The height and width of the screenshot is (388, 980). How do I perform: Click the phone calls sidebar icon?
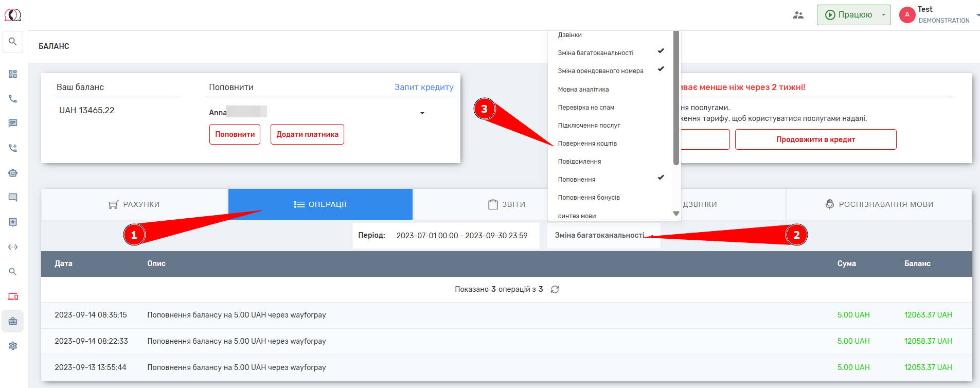13,99
